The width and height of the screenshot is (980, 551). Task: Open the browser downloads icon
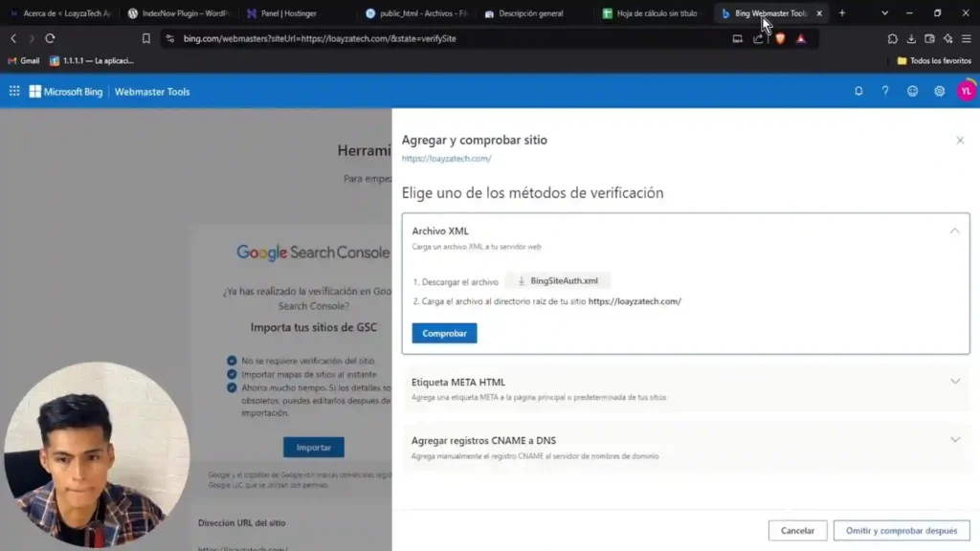[x=912, y=38]
